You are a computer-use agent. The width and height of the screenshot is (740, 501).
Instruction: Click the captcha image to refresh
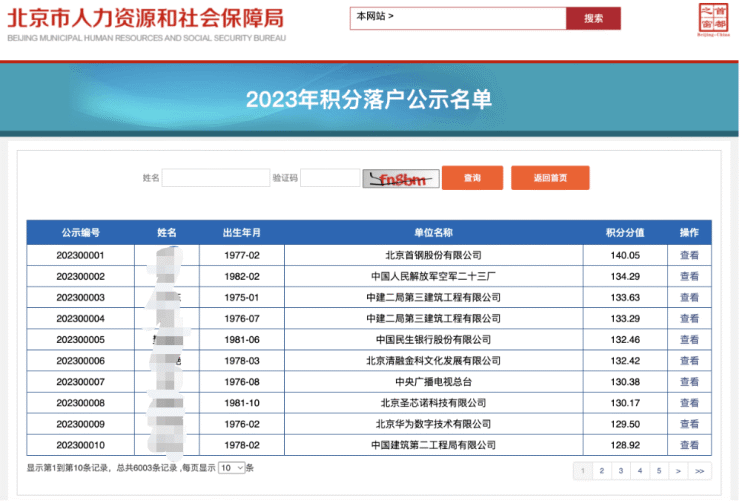click(x=401, y=178)
